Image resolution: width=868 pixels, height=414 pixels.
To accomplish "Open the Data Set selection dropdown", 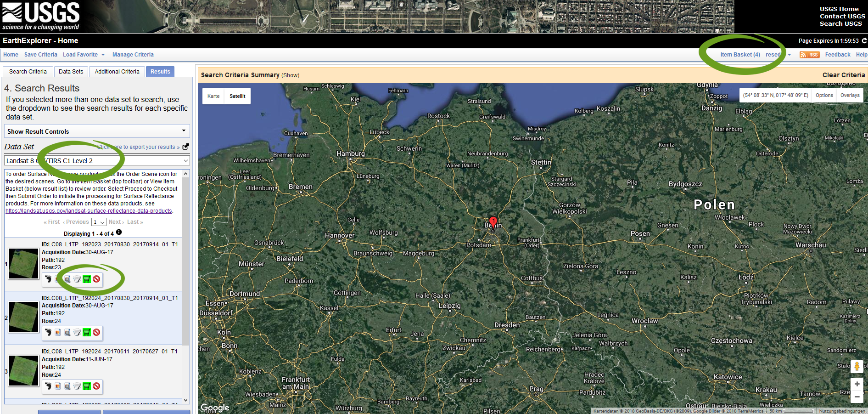I will 97,161.
